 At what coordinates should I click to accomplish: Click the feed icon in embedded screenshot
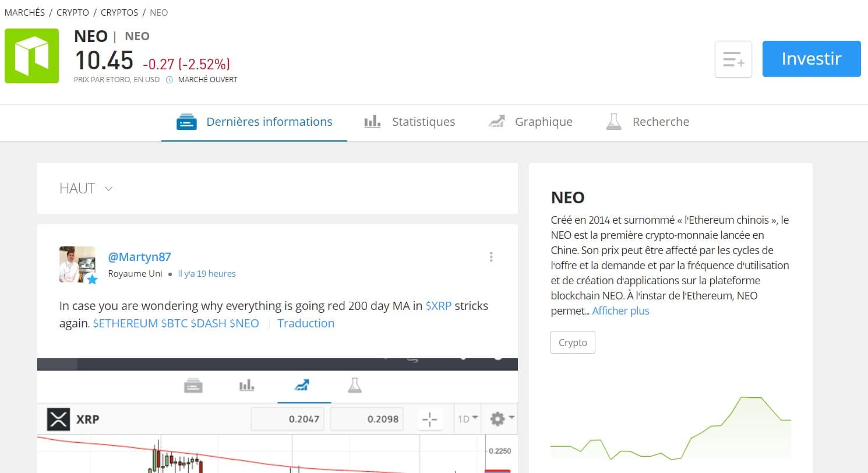tap(193, 385)
